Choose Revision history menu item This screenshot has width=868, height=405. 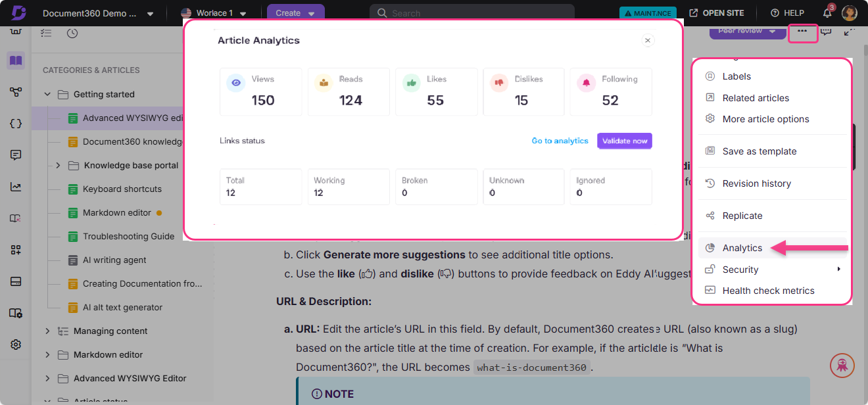click(756, 183)
